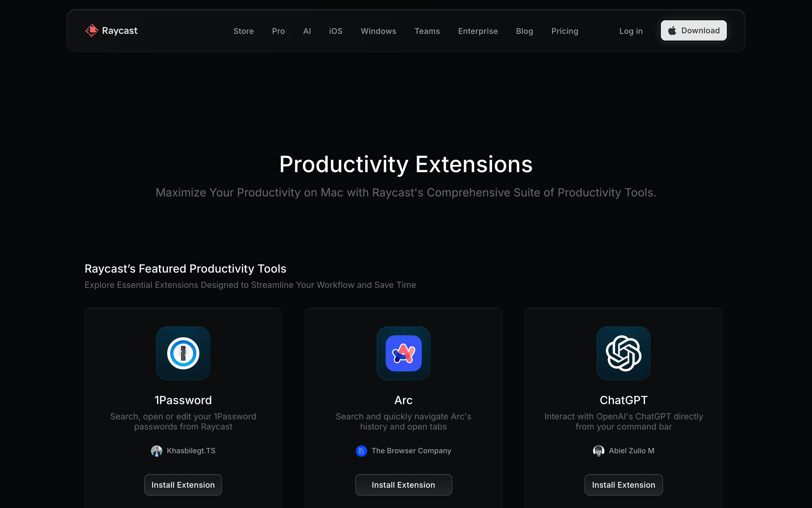Open the iOS nav link
Image resolution: width=812 pixels, height=508 pixels.
click(336, 31)
